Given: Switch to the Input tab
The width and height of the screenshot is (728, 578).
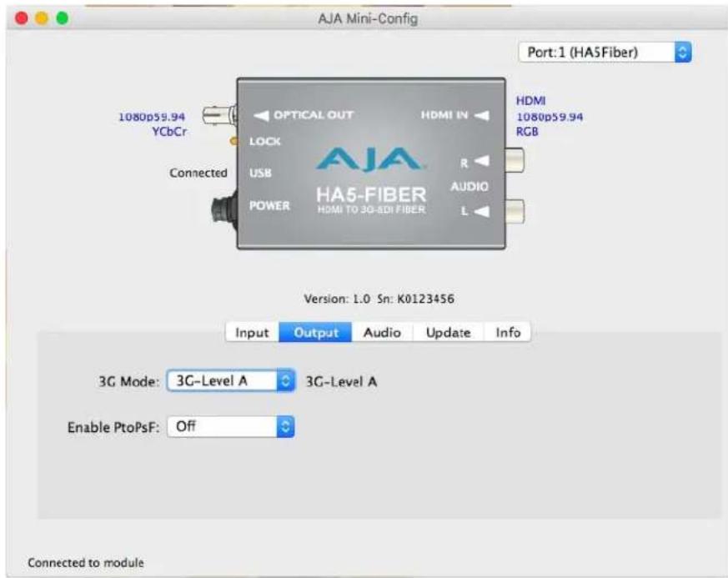Looking at the screenshot, I should pos(252,333).
